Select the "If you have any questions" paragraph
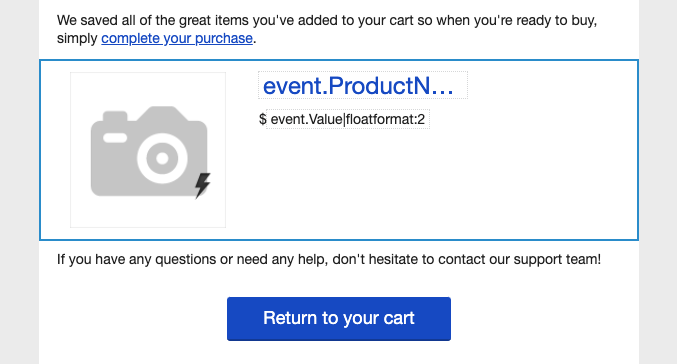 click(x=329, y=260)
